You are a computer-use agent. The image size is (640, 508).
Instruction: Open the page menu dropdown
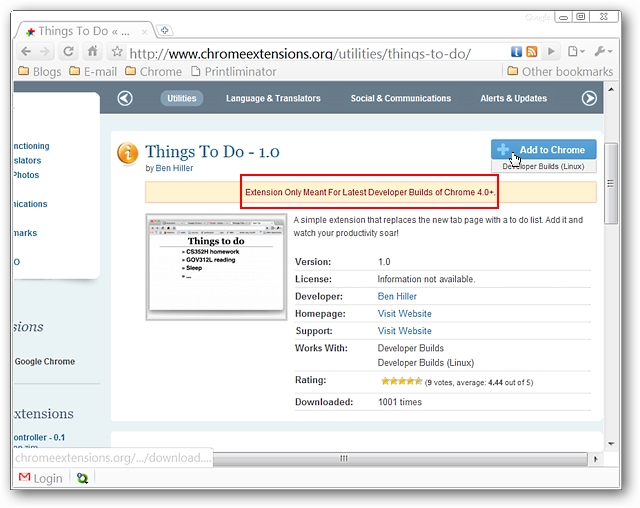click(576, 51)
